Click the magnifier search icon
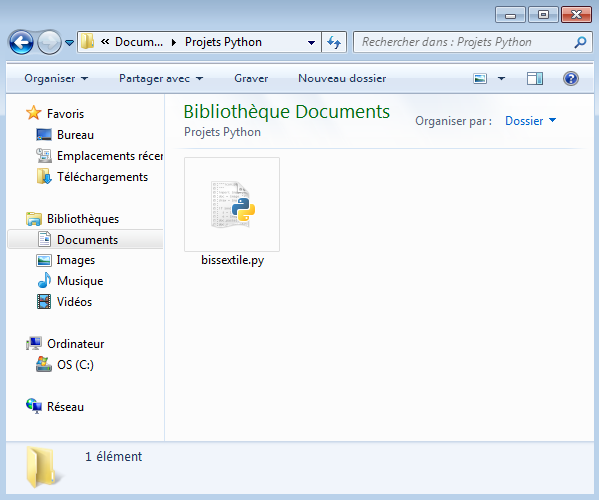Screen dimensions: 599x500 point(580,42)
